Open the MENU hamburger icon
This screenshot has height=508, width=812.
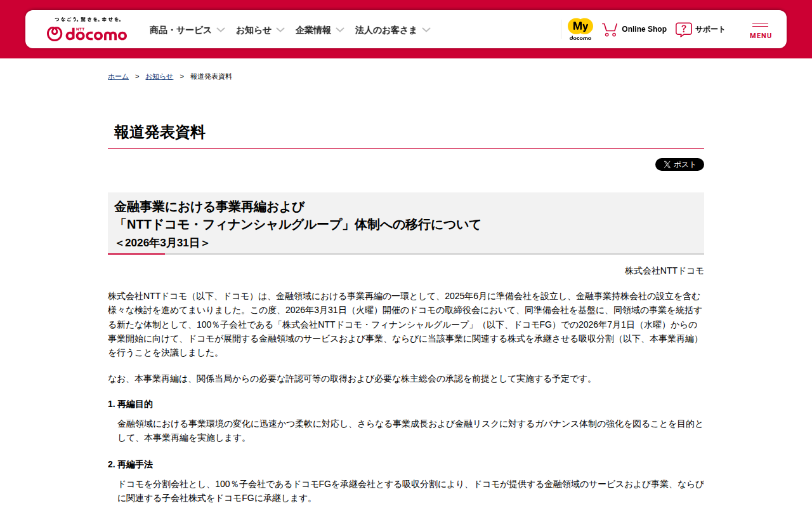click(761, 30)
